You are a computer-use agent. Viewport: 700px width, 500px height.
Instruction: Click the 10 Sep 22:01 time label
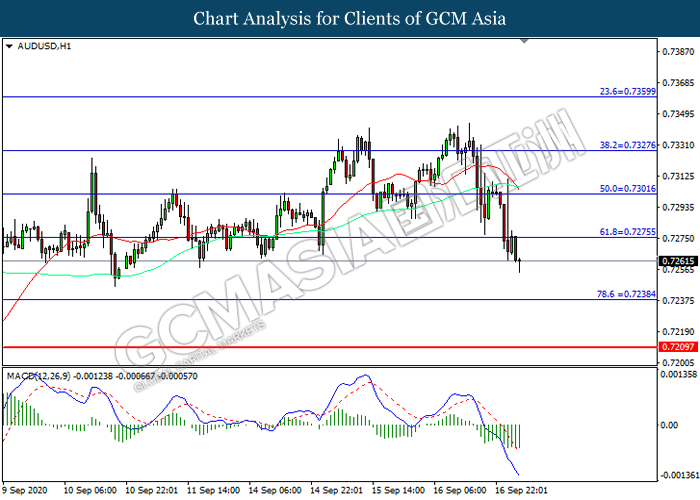click(151, 490)
